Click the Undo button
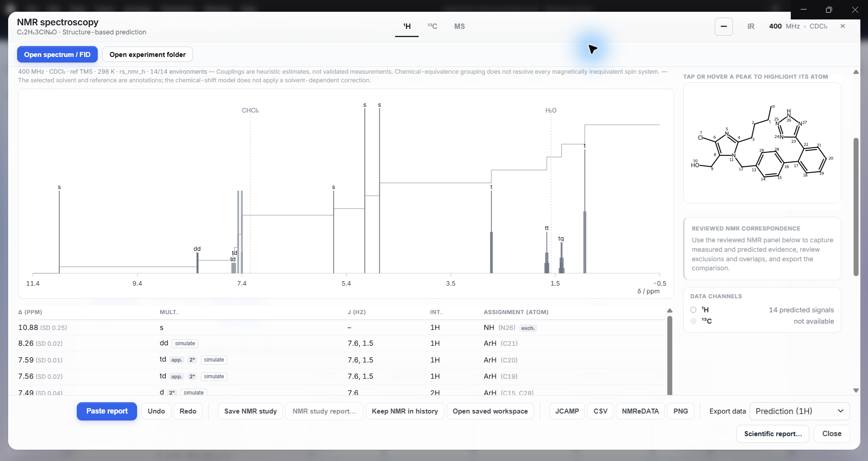 click(x=156, y=411)
